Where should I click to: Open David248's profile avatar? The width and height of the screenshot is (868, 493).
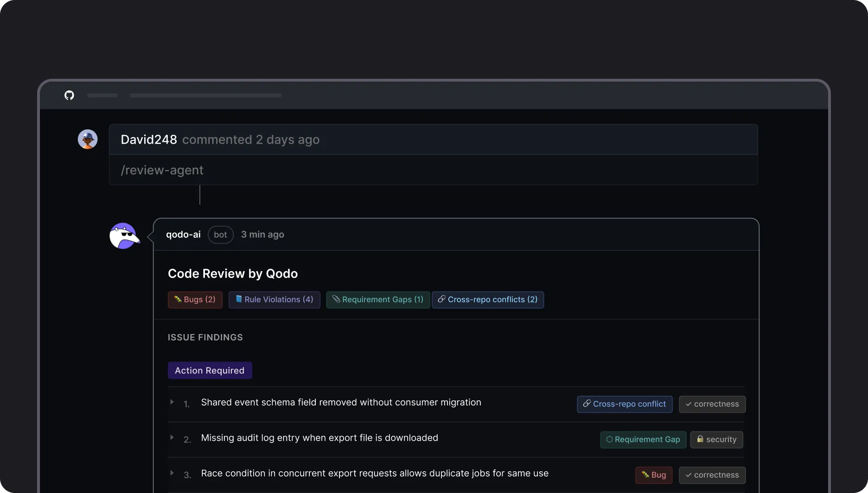pyautogui.click(x=88, y=139)
